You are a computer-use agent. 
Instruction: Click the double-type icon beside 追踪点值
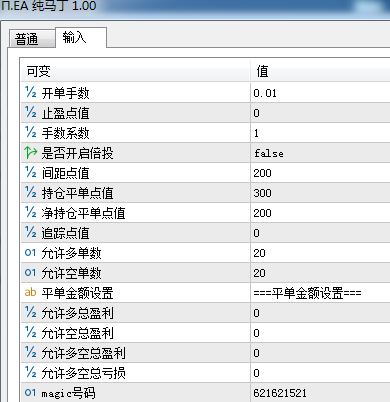[x=31, y=232]
